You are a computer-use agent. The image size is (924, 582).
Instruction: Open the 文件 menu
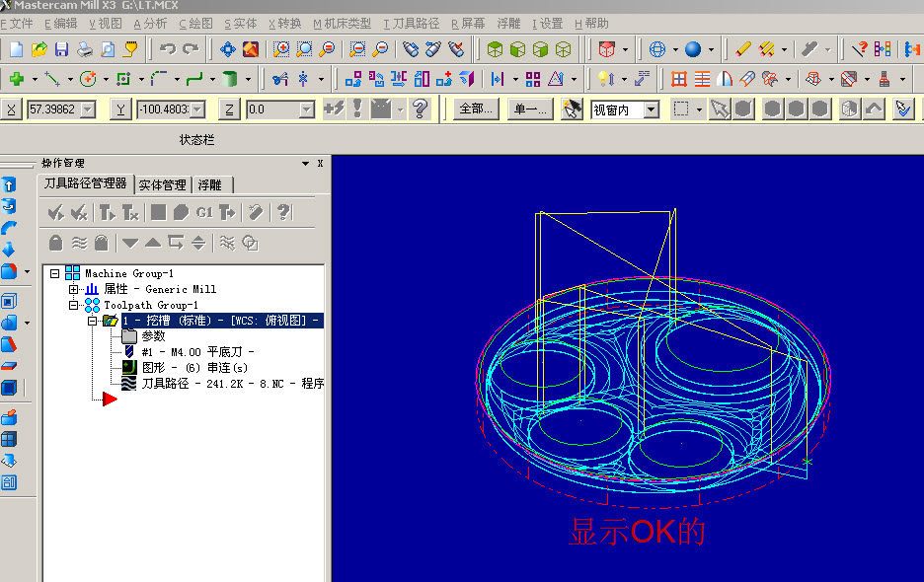(17, 24)
